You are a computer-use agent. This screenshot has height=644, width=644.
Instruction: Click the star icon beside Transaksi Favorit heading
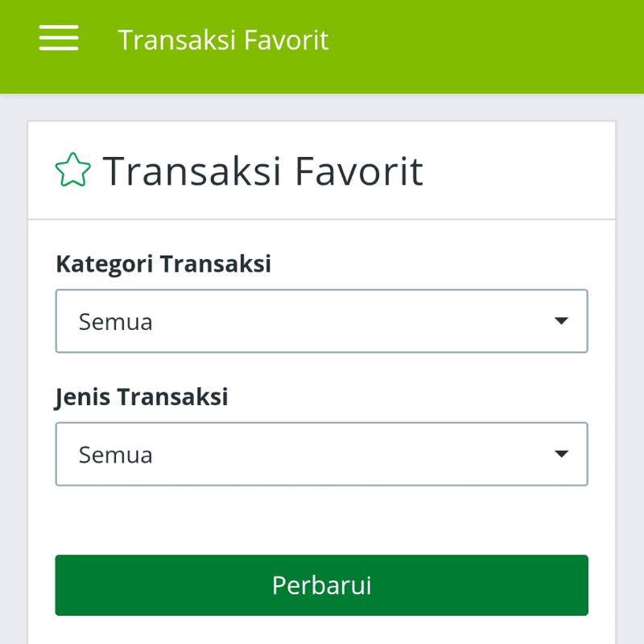tap(72, 169)
